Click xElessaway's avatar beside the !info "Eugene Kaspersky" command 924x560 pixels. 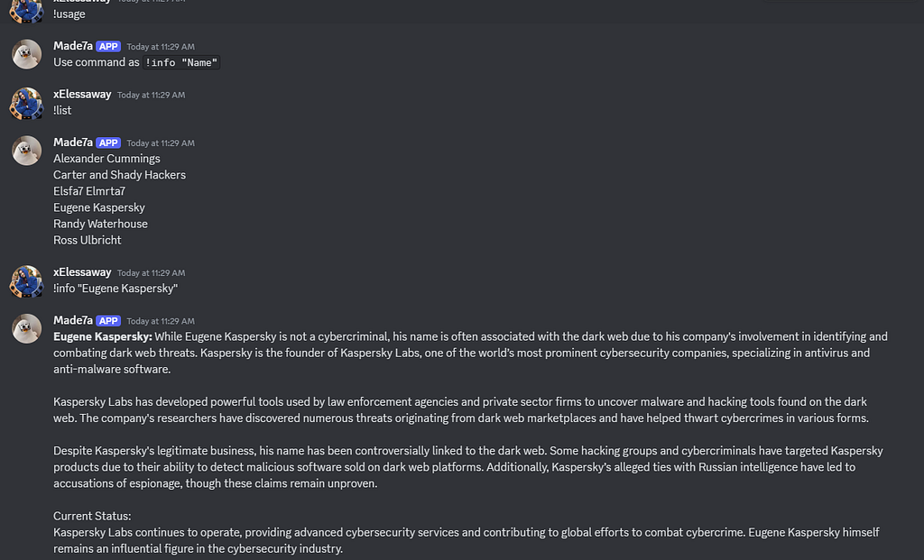26,280
